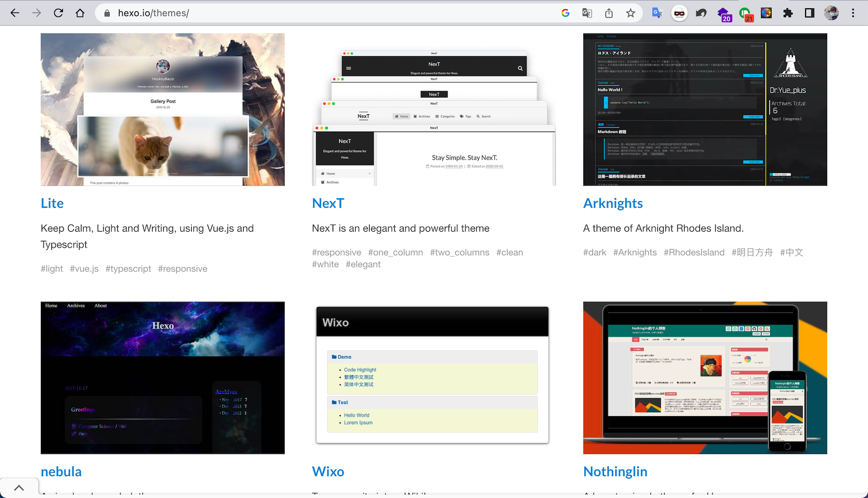Filter by the #clean tag
The width and height of the screenshot is (868, 498).
(510, 252)
